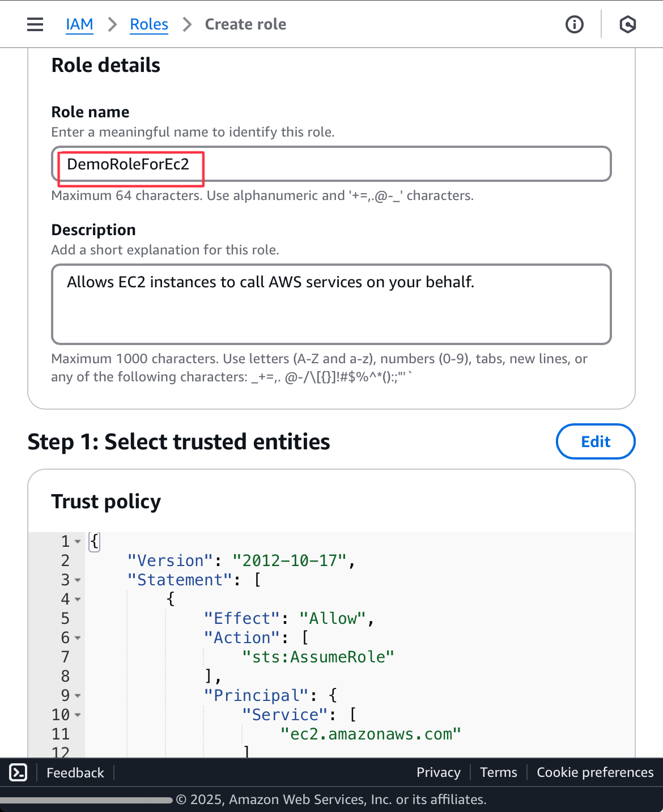Open the CloudShell terminal icon
This screenshot has width=663, height=812.
(18, 772)
